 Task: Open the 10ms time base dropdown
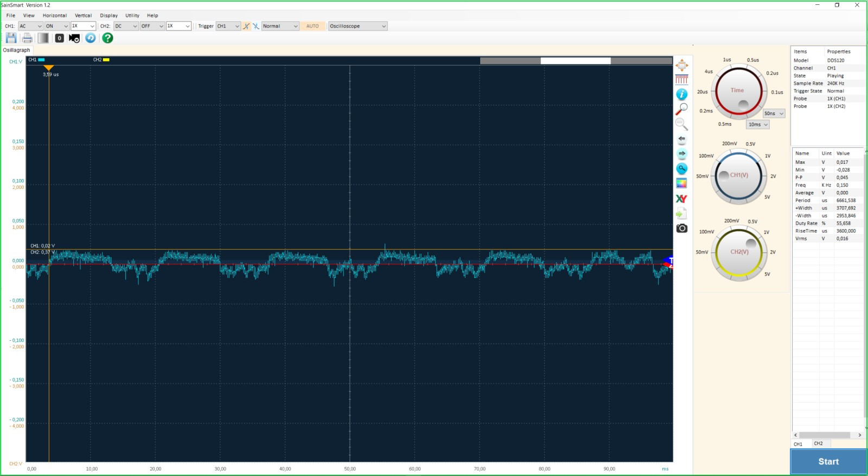[758, 125]
